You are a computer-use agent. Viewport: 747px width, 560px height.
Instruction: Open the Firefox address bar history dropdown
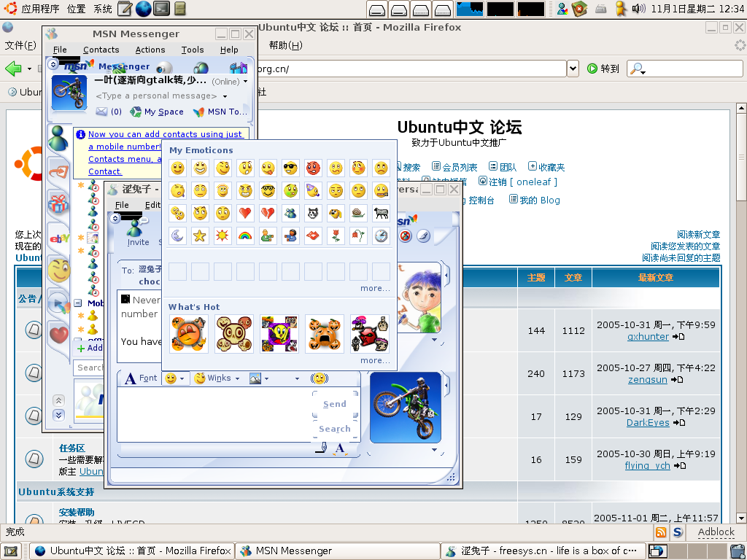573,69
